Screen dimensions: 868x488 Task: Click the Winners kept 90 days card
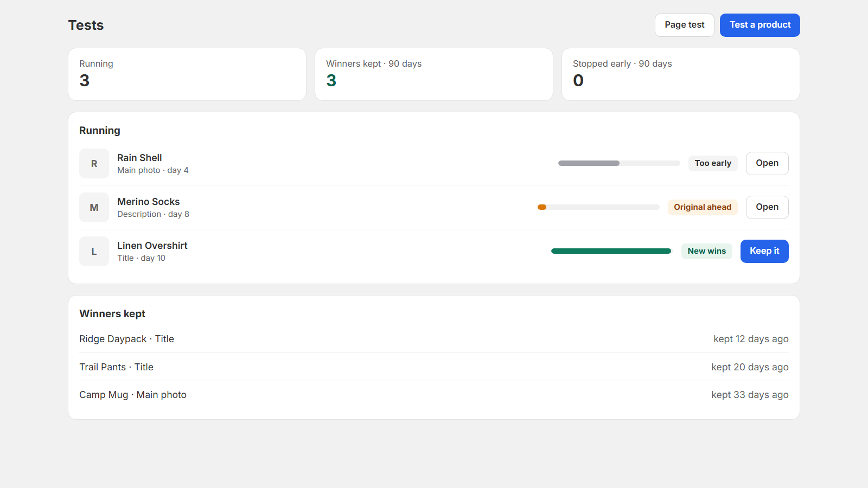[x=434, y=74]
